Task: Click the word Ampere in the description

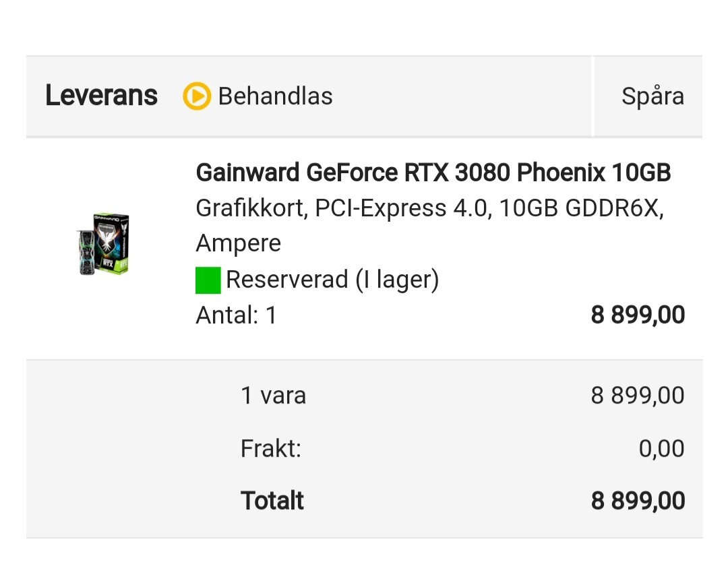Action: pyautogui.click(x=238, y=243)
